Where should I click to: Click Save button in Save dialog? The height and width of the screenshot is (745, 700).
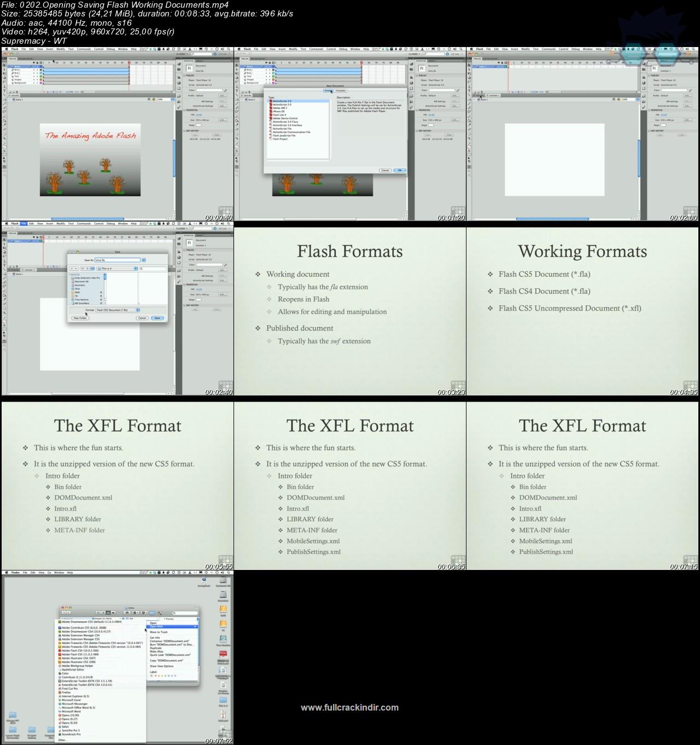157,318
